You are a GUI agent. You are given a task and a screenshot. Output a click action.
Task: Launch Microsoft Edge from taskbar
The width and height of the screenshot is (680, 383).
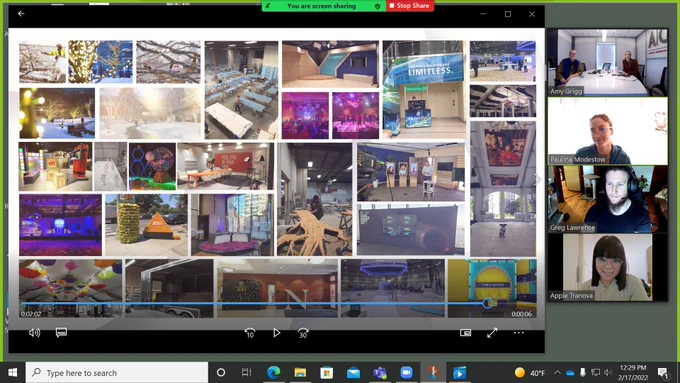pyautogui.click(x=273, y=373)
